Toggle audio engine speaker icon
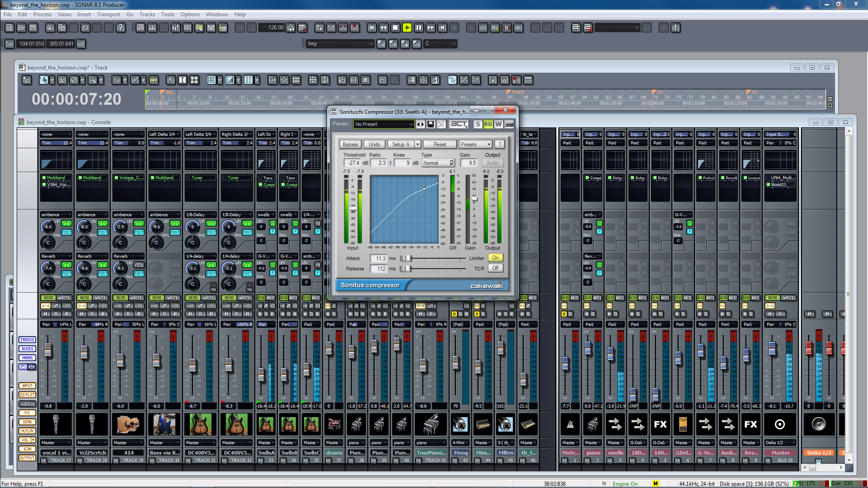 [483, 28]
